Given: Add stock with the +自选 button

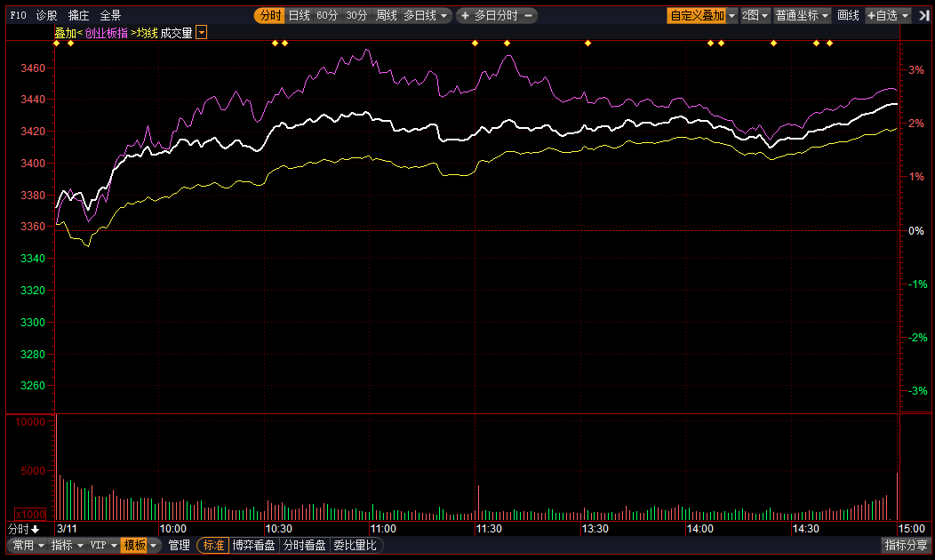Looking at the screenshot, I should pyautogui.click(x=883, y=15).
